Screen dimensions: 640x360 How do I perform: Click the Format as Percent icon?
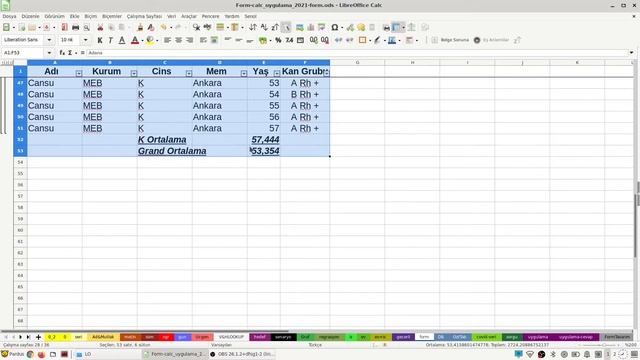point(278,40)
